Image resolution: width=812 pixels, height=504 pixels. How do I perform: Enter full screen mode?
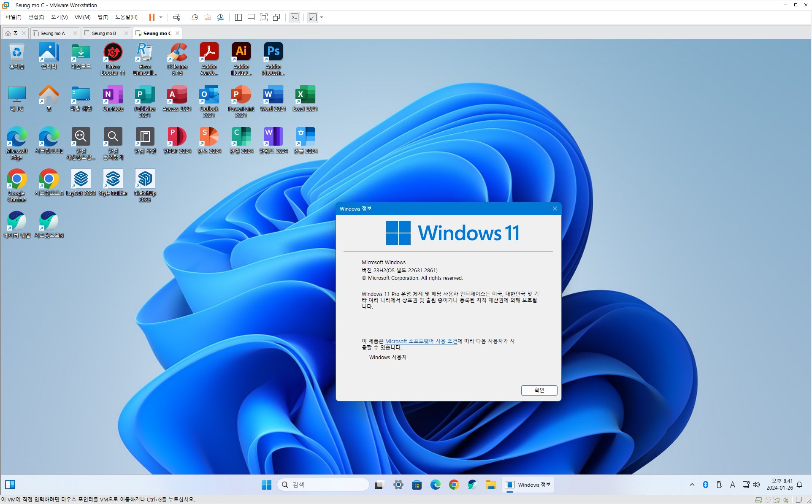264,17
